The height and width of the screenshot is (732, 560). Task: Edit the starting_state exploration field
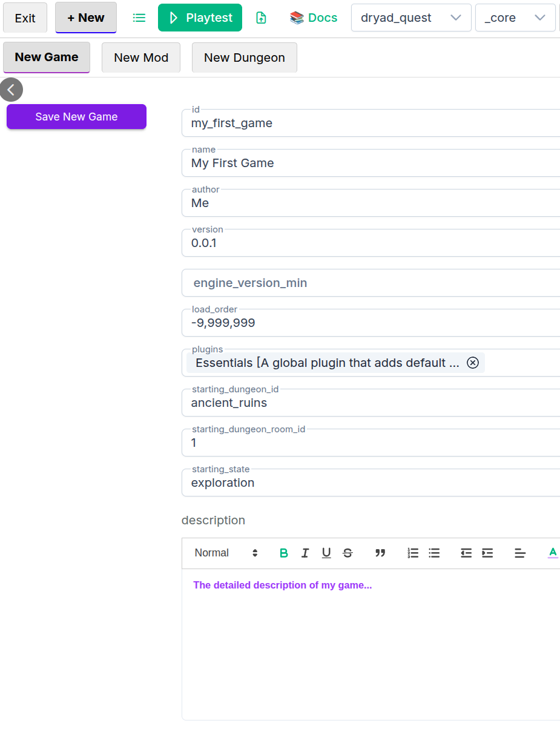click(x=371, y=483)
